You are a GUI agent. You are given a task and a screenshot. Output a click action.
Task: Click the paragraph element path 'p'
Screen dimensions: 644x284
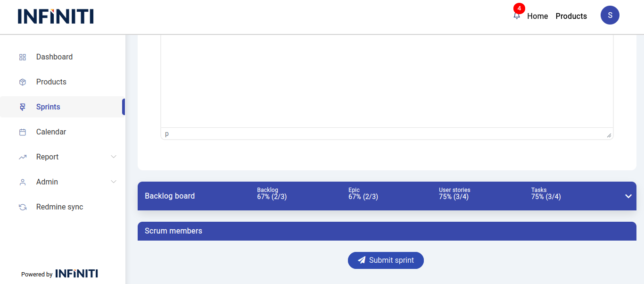point(167,134)
